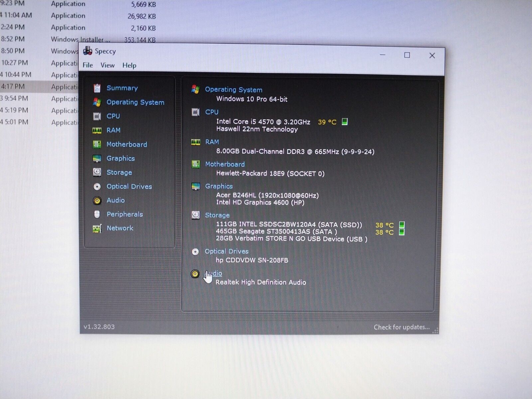This screenshot has width=532, height=399.
Task: Click the v1.32.803 version label
Action: click(99, 327)
